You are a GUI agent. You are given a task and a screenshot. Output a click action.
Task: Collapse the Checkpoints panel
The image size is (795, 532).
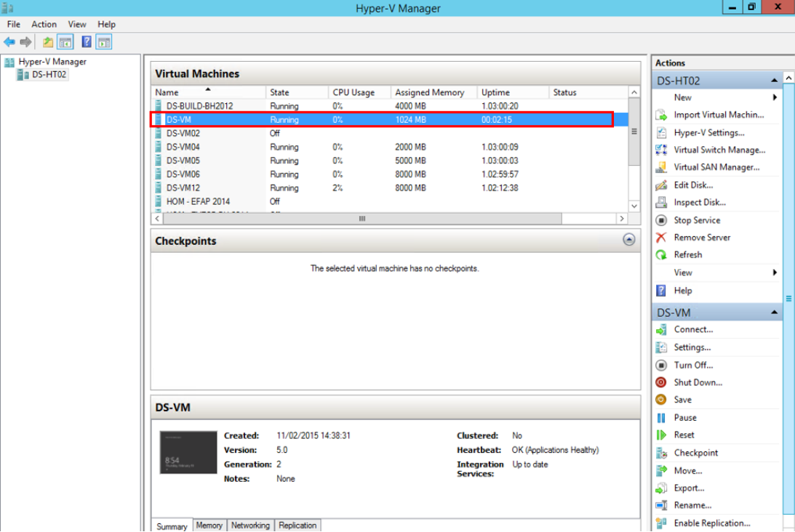pos(628,240)
